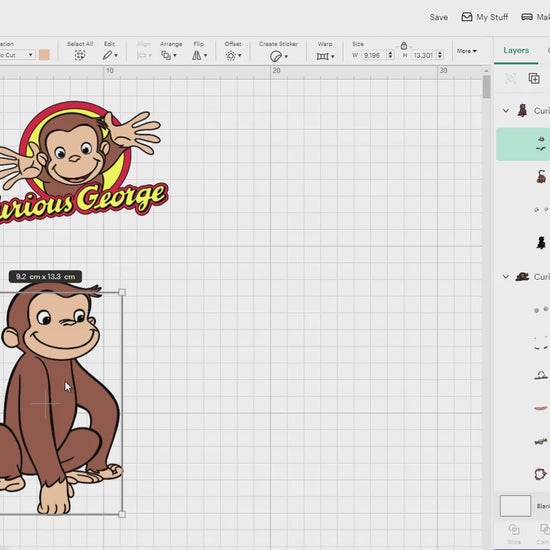Click the top-right selection handle of monkey

coord(122,292)
